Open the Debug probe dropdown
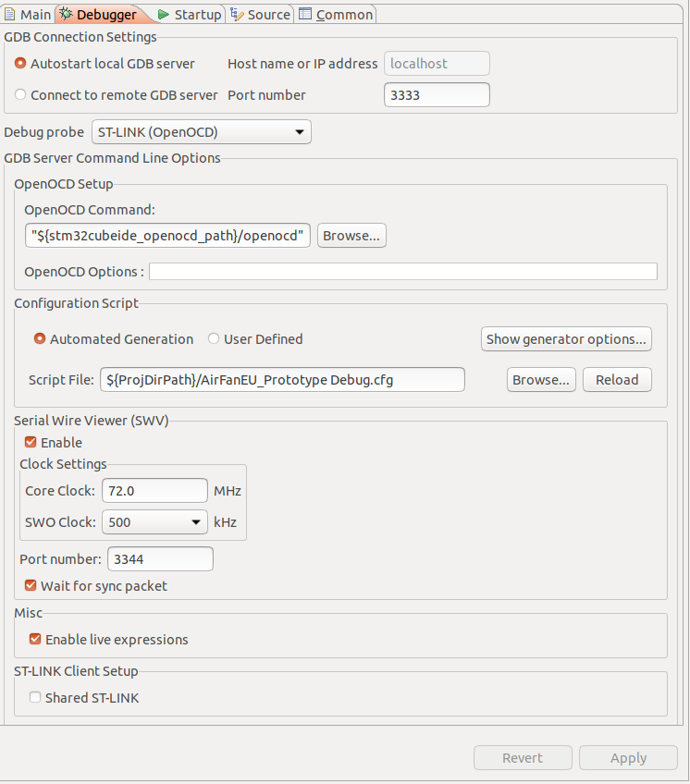The image size is (690, 784). click(201, 132)
